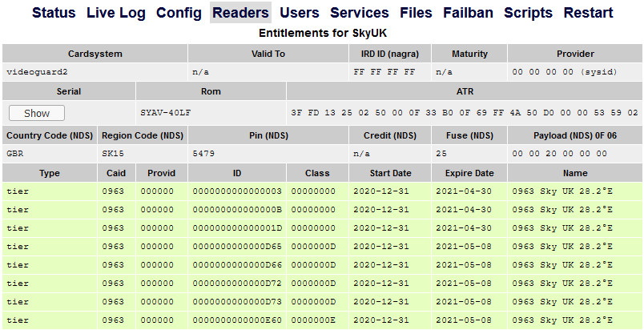Image resolution: width=644 pixels, height=330 pixels.
Task: Click the Region Code (NDS) header
Action: [143, 135]
